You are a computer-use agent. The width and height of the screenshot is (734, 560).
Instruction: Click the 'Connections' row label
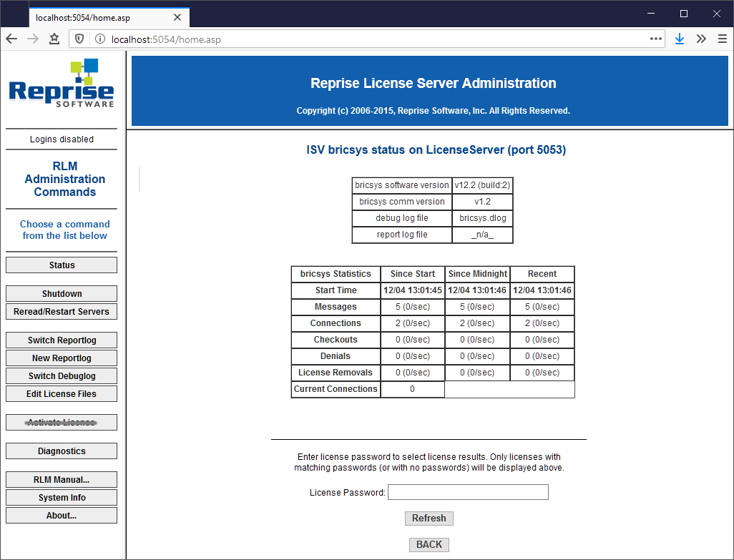click(336, 323)
